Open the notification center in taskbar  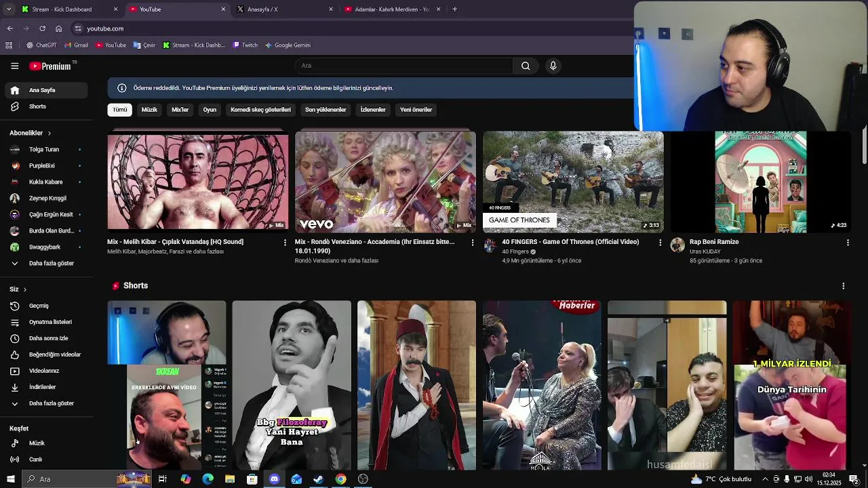coord(854,479)
